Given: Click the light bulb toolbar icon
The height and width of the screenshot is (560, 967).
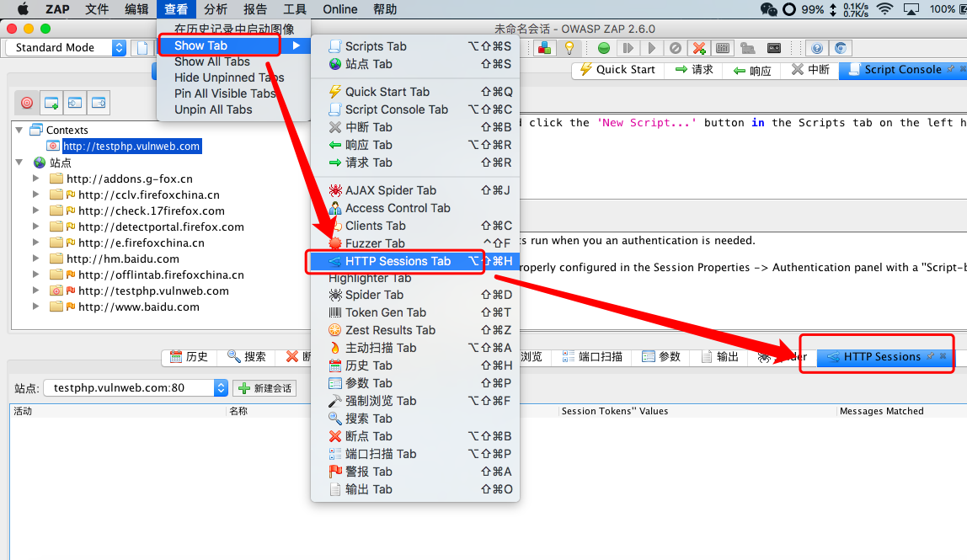Looking at the screenshot, I should click(x=569, y=48).
